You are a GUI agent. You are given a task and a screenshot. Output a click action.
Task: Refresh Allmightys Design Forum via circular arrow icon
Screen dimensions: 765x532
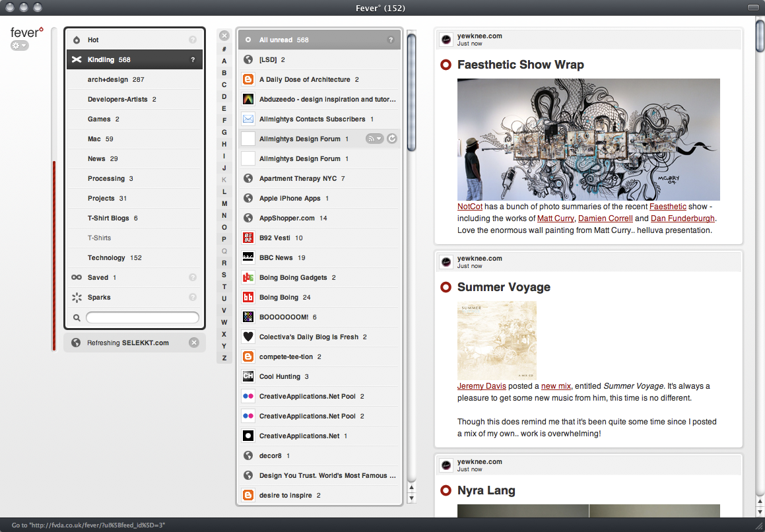[x=391, y=139]
